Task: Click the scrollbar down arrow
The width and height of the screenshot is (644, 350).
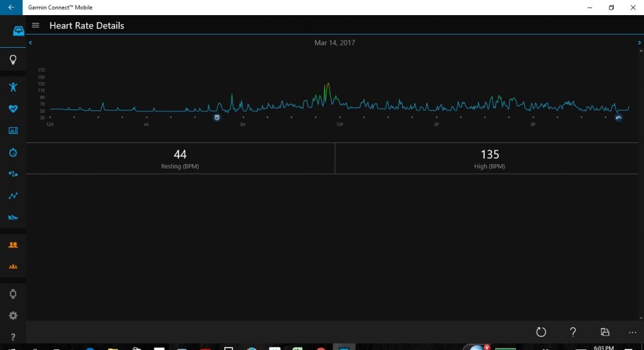Action: click(x=641, y=317)
